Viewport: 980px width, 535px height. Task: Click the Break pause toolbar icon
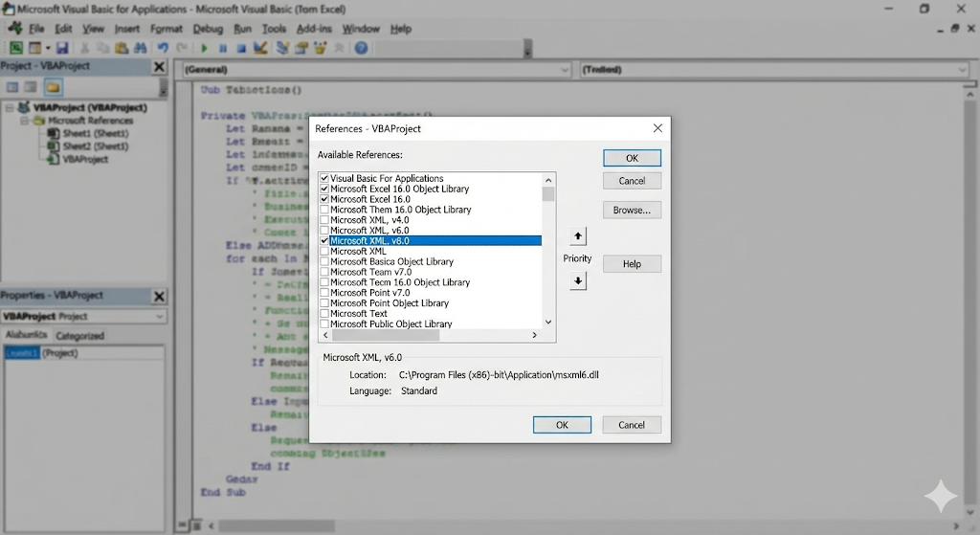coord(222,48)
